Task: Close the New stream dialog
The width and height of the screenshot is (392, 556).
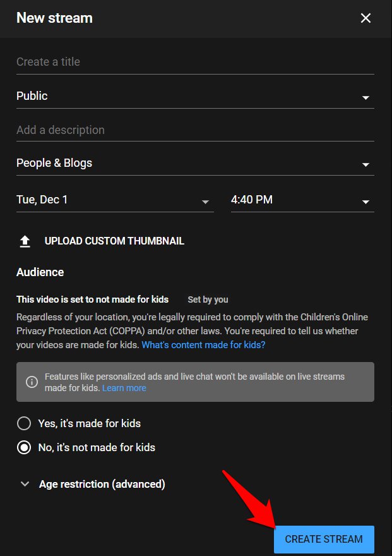Action: (365, 18)
